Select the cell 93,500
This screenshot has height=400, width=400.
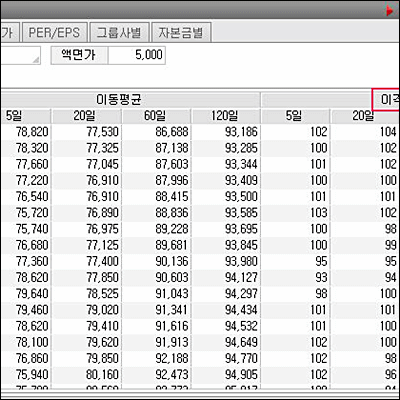(226, 197)
